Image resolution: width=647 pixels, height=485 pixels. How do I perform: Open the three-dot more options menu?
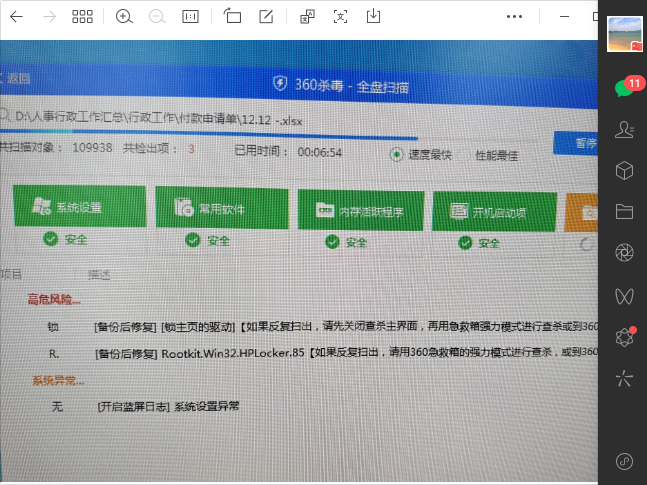[514, 17]
